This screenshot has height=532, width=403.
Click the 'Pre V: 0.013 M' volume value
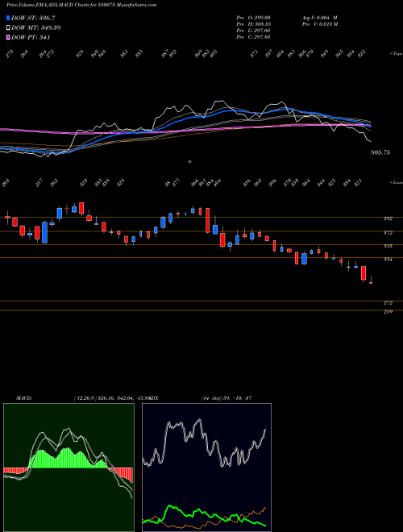coord(319,24)
